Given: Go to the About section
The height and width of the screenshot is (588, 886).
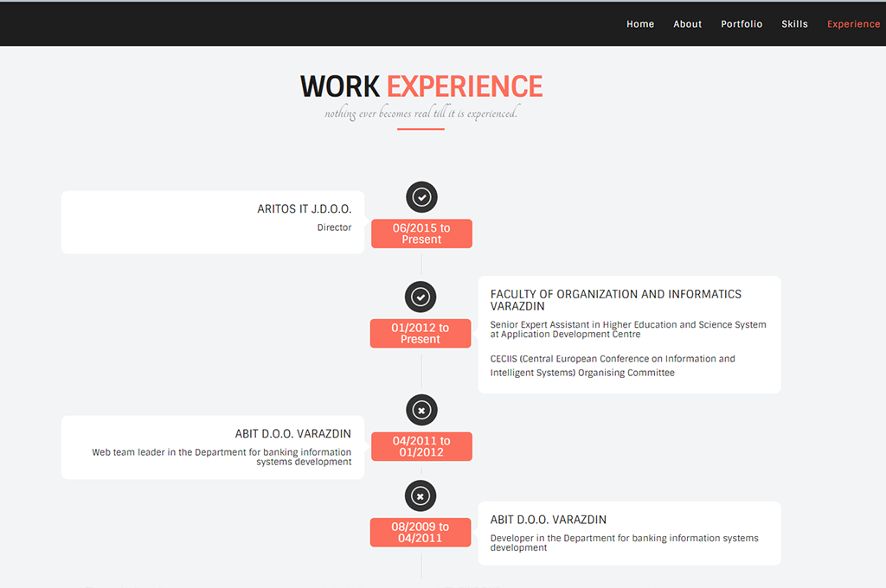Looking at the screenshot, I should click(688, 24).
